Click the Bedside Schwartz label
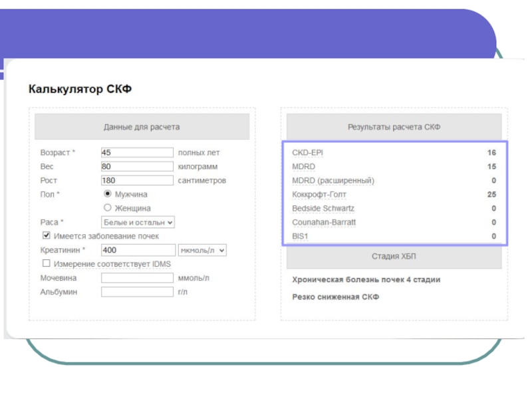This screenshot has width=532, height=399. (323, 209)
